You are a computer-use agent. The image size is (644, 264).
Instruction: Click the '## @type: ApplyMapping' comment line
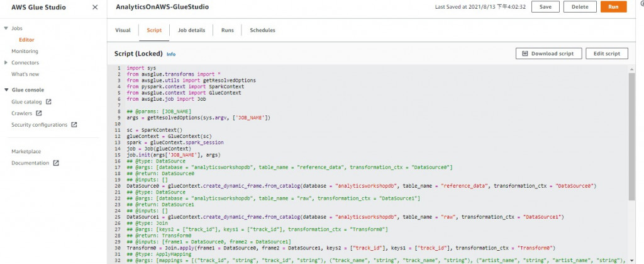click(x=160, y=254)
